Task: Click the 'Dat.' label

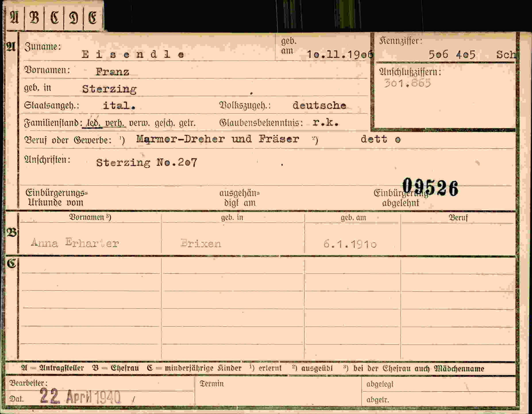Action: (16, 399)
